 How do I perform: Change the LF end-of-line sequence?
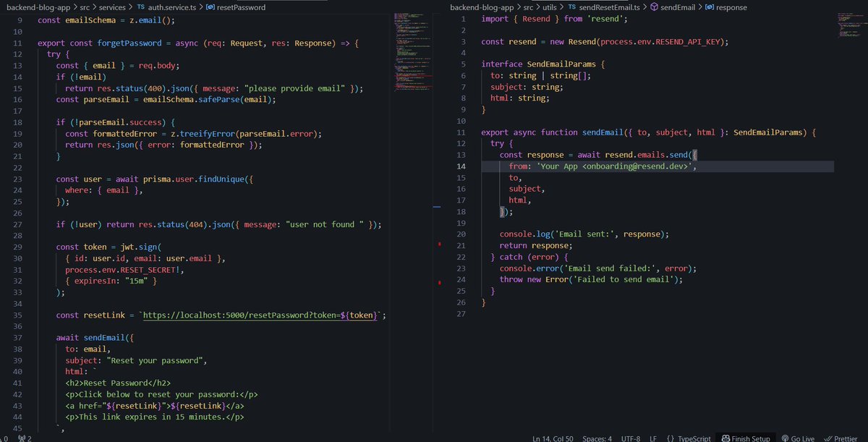653,438
